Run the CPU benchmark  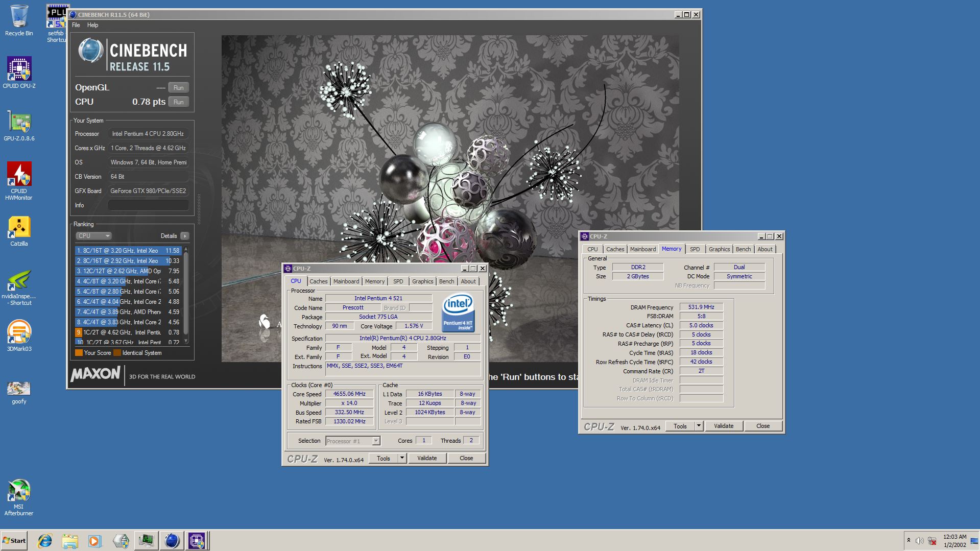click(x=178, y=102)
